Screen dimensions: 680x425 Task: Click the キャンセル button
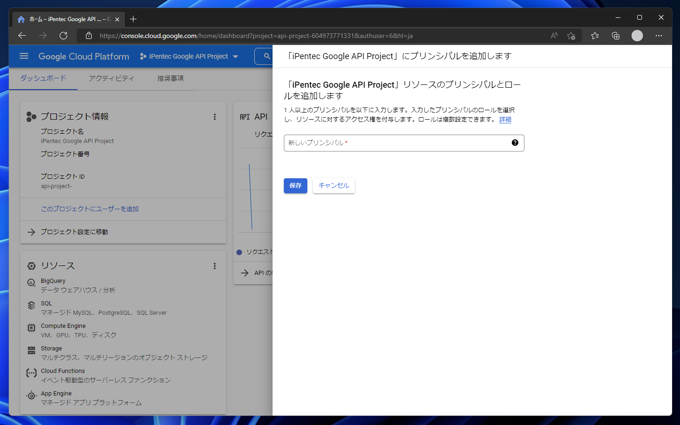point(333,186)
